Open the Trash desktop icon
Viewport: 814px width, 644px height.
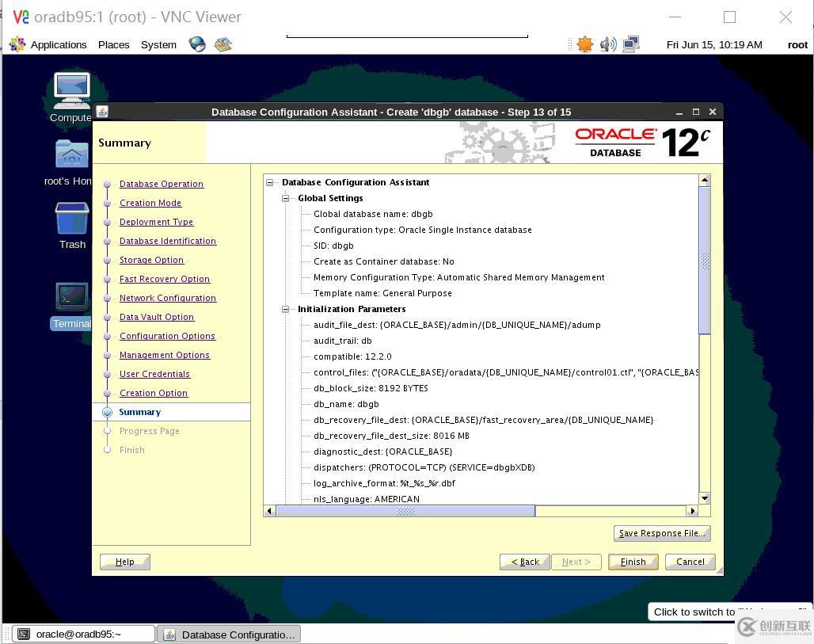point(71,218)
